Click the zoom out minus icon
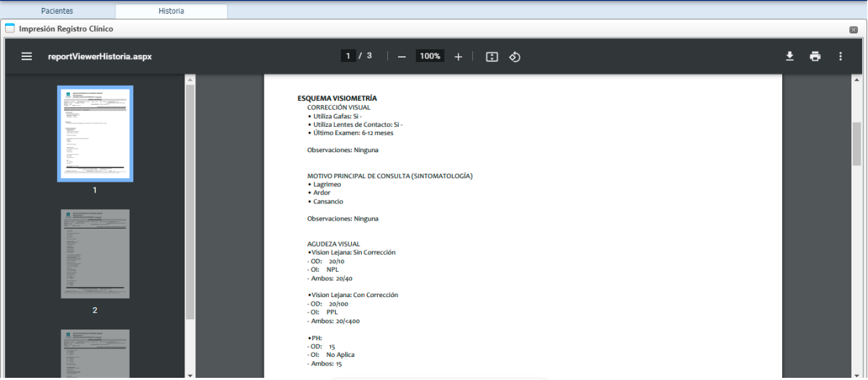Screen dimensions: 868x380 pos(402,56)
